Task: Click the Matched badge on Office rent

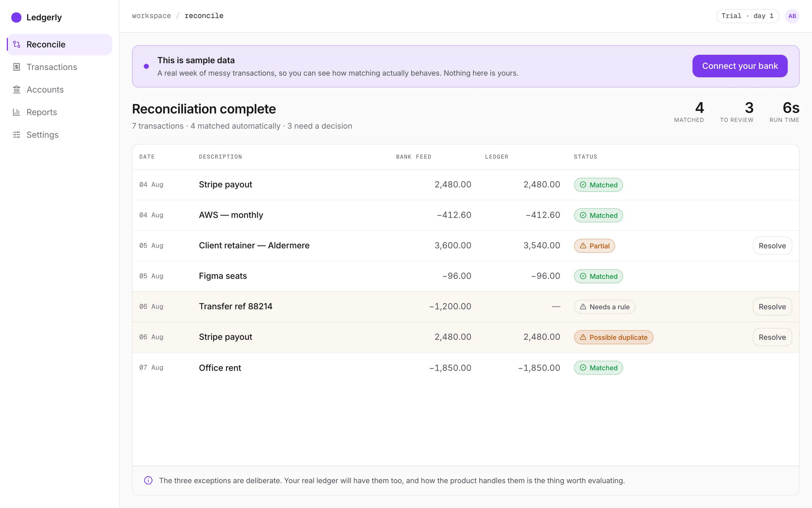Action: pos(598,367)
